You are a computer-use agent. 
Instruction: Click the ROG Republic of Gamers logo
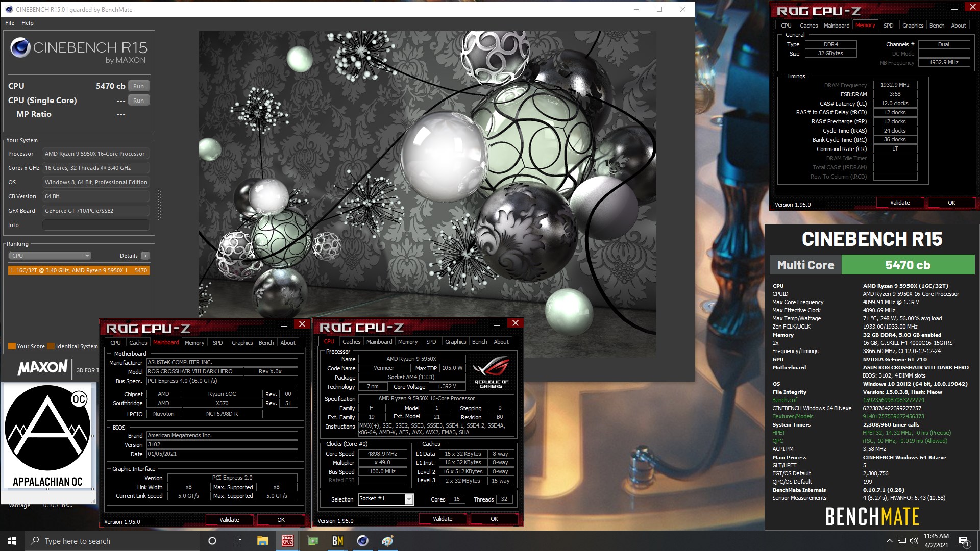click(x=491, y=372)
